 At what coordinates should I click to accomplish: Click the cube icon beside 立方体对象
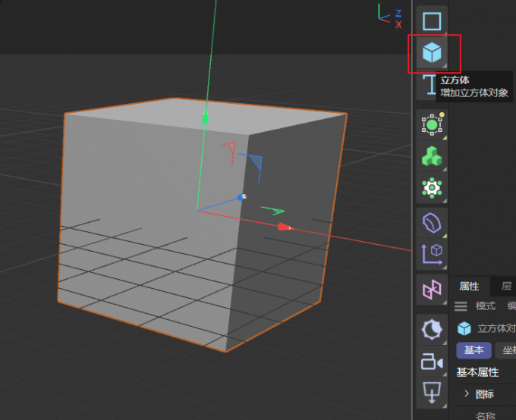[x=464, y=328]
